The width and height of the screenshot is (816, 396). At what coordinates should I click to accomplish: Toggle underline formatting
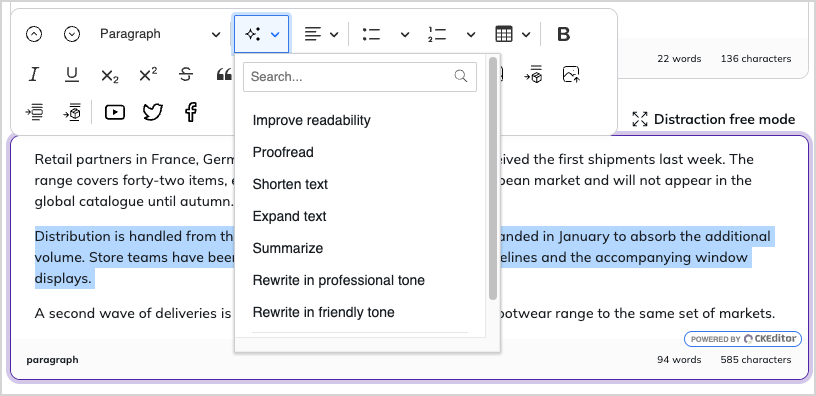click(x=72, y=74)
